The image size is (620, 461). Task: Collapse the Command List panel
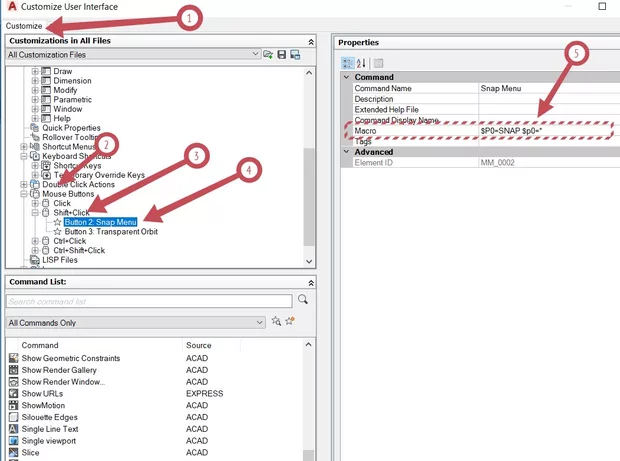pos(311,283)
